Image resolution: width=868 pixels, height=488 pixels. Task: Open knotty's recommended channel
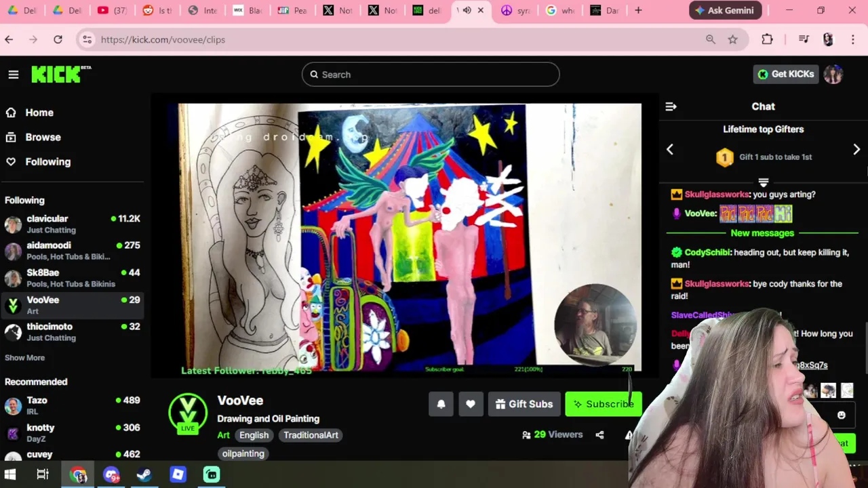point(72,432)
